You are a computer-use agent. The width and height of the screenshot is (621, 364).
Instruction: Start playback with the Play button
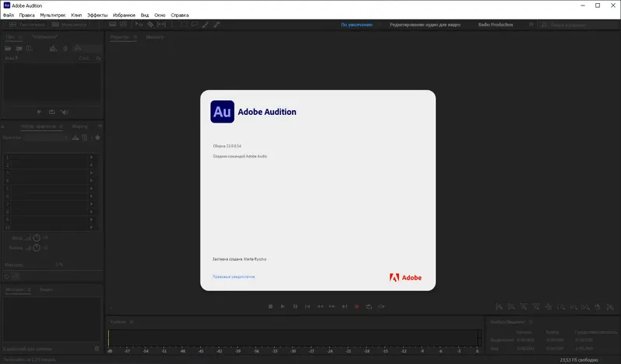[x=283, y=307]
